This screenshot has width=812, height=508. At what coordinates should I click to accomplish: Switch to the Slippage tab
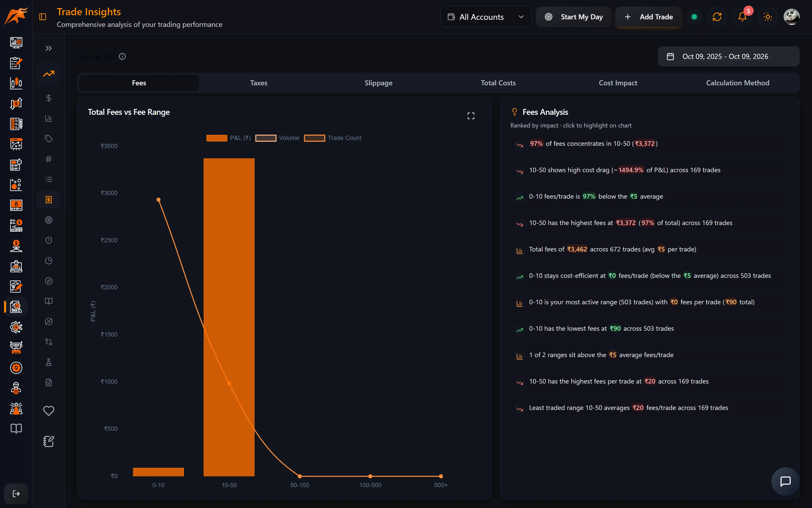pyautogui.click(x=379, y=83)
